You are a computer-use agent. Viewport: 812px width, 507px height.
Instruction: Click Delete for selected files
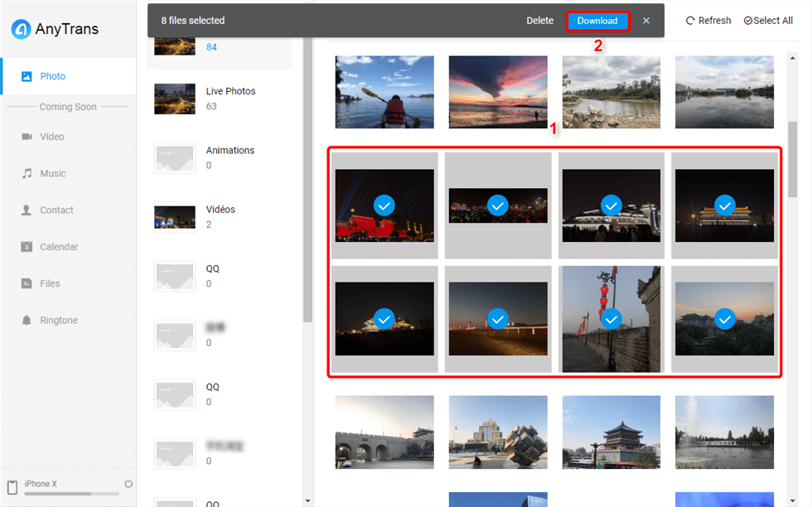tap(539, 21)
